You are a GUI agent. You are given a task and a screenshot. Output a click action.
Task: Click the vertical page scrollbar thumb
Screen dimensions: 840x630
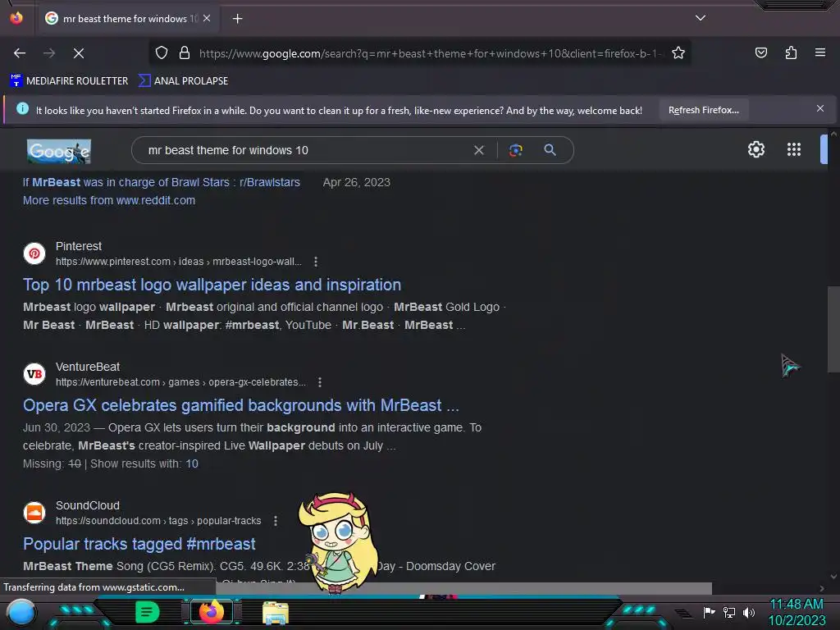833,330
